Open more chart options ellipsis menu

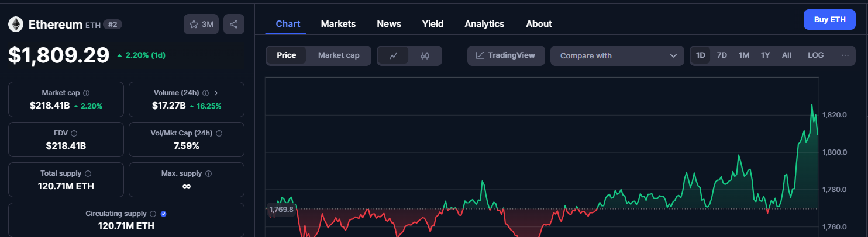845,55
